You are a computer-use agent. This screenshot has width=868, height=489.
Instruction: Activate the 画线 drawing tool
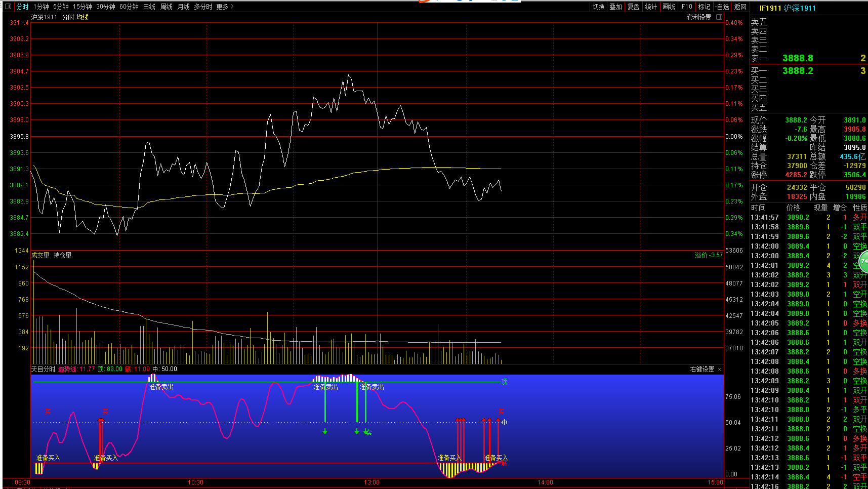[x=669, y=7]
